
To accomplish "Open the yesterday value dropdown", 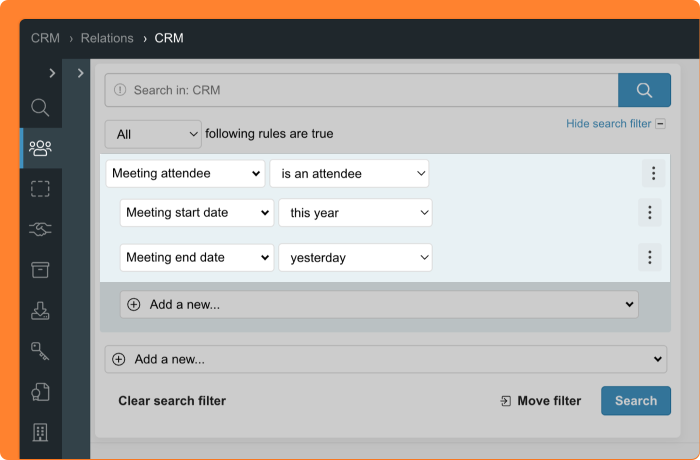I will click(355, 257).
